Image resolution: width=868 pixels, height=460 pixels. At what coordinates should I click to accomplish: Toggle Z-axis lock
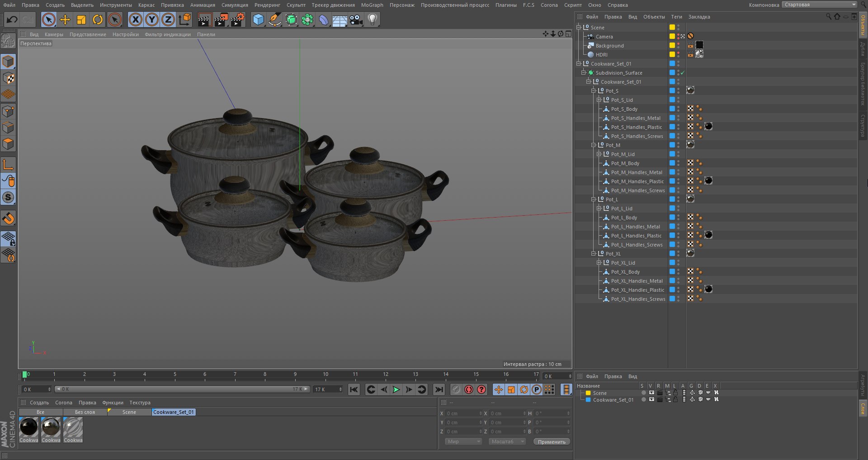pos(168,19)
